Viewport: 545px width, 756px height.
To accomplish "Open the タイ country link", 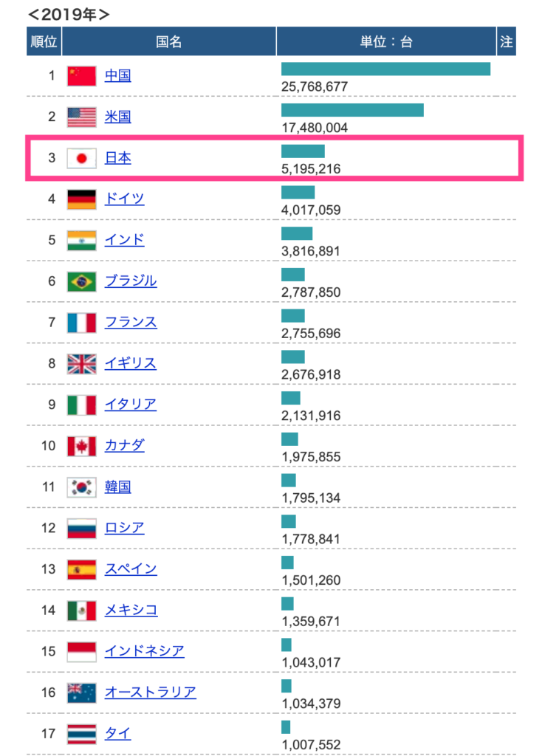I will pos(118,734).
